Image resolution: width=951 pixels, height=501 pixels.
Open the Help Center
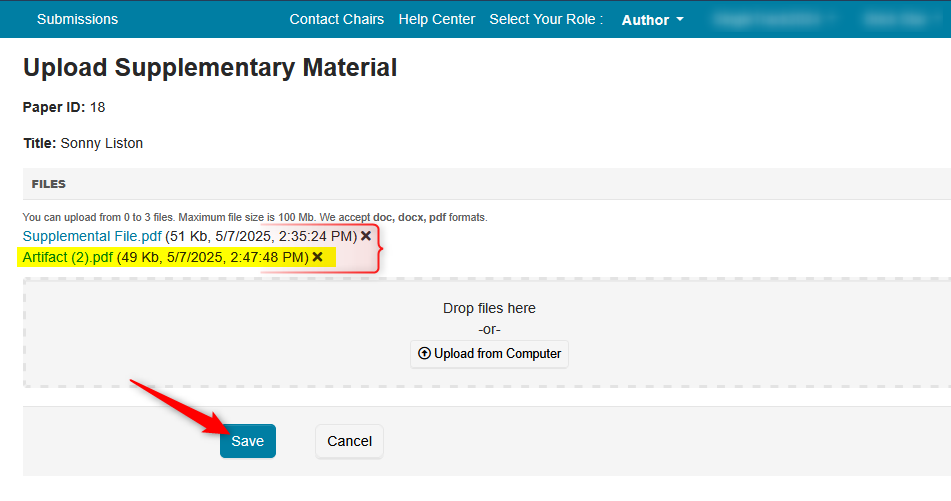coord(437,19)
